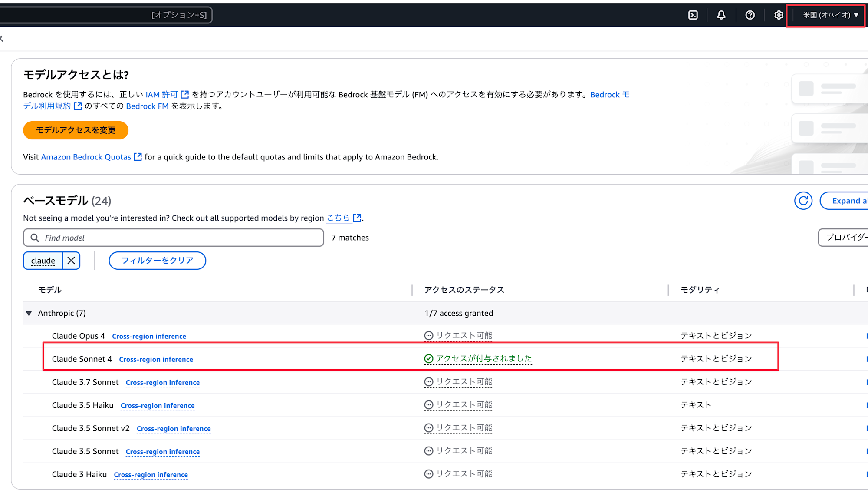Click フィルターをクリア button
Viewport: 868px width, 493px height.
pos(157,261)
